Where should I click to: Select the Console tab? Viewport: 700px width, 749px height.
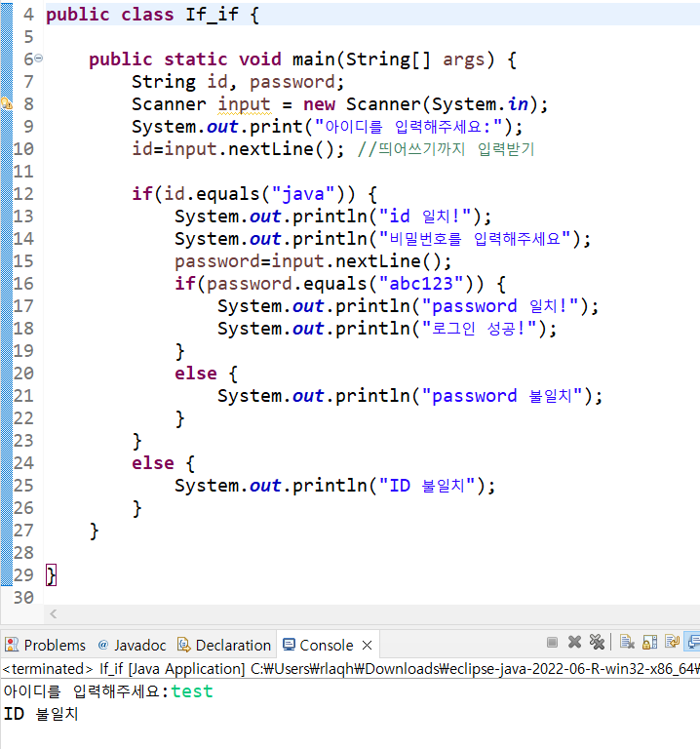pyautogui.click(x=318, y=646)
